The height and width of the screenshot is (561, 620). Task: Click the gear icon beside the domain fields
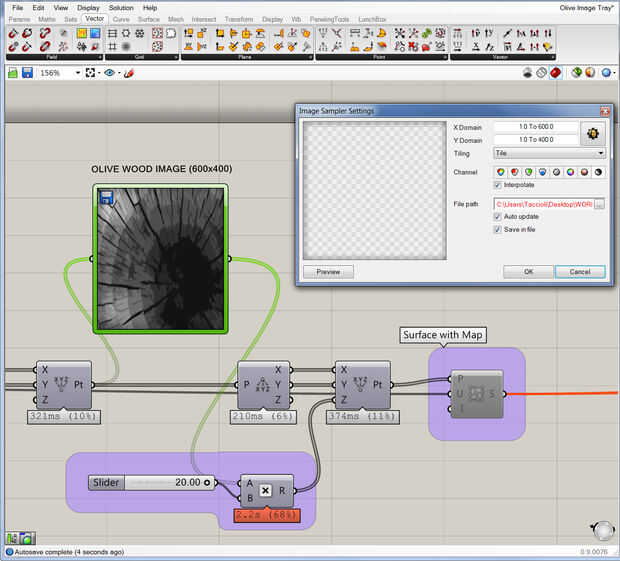[594, 133]
